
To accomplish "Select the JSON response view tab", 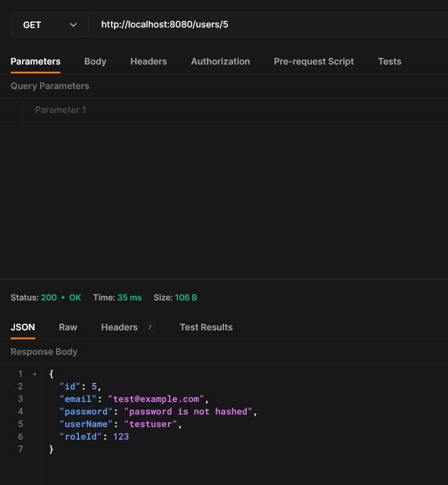I will pos(23,327).
